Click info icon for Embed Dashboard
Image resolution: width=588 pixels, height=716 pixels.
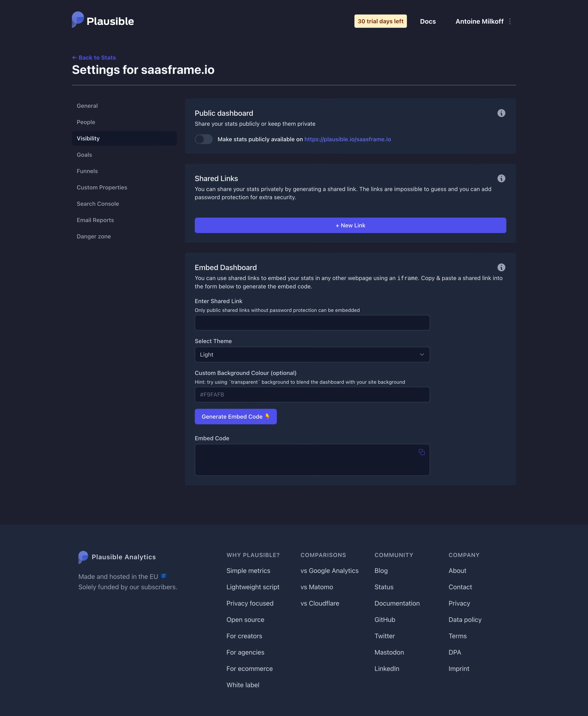(501, 267)
